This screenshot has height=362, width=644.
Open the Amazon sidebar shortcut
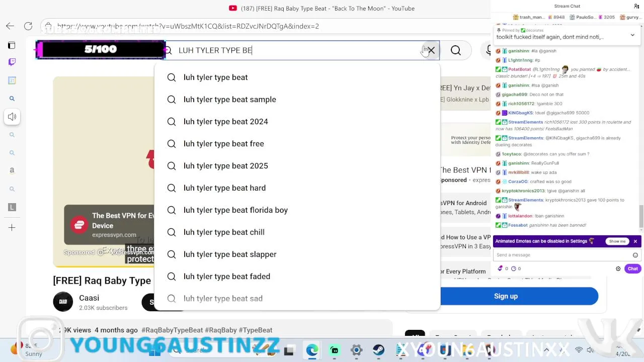click(x=12, y=171)
